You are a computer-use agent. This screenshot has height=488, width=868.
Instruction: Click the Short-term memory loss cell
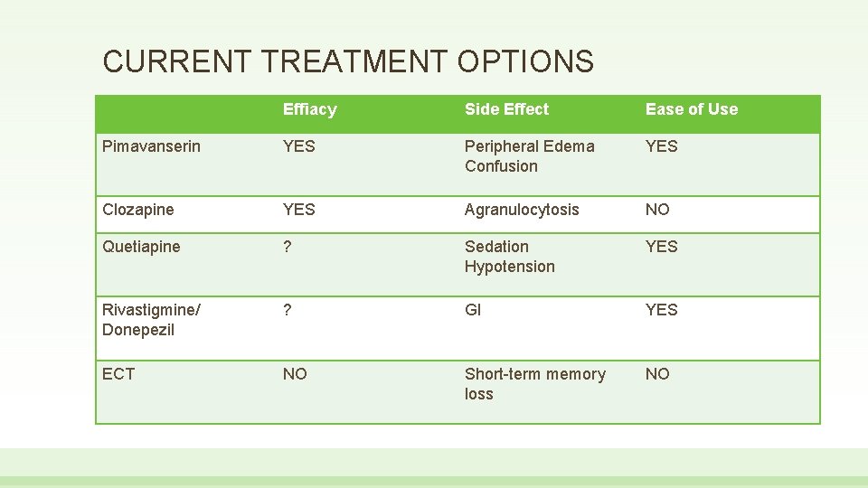[534, 383]
